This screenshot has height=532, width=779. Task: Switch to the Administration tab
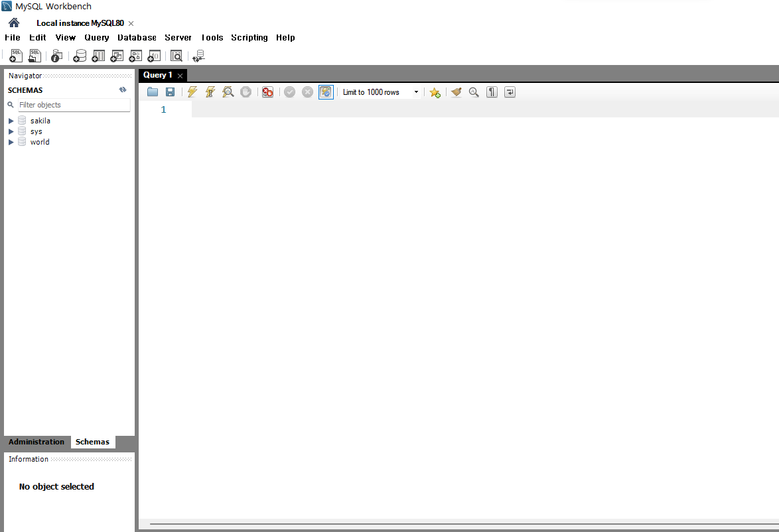click(x=36, y=442)
